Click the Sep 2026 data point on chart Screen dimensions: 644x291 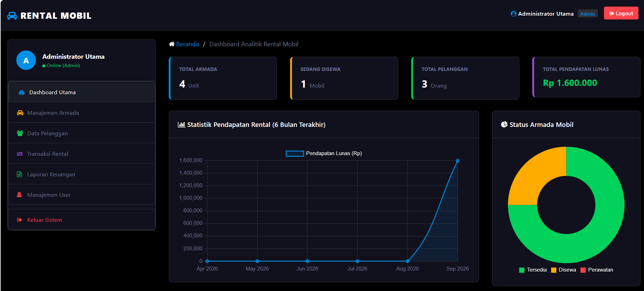click(x=458, y=161)
